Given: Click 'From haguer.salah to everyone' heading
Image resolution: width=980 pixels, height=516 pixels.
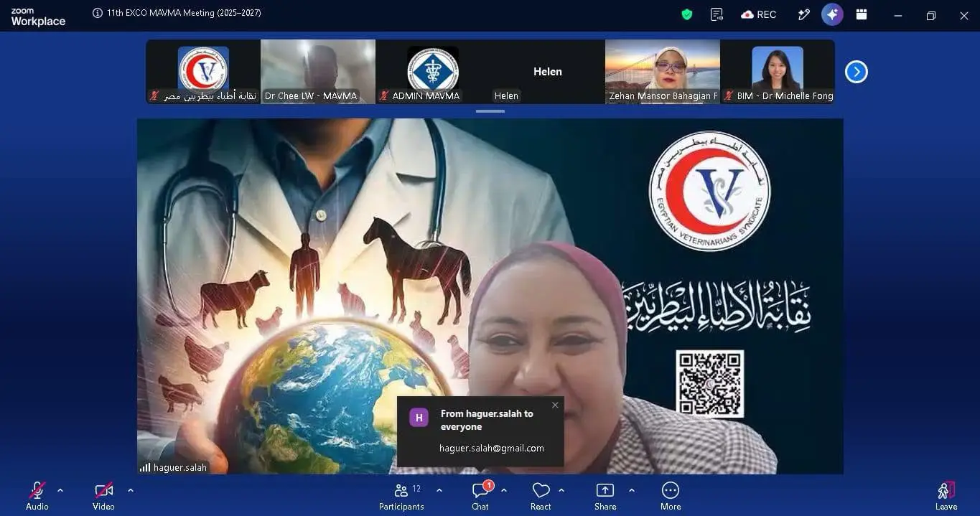Looking at the screenshot, I should (x=487, y=420).
